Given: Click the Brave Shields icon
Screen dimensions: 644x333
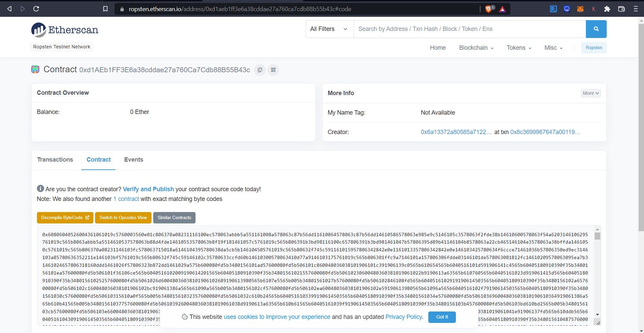Looking at the screenshot, I should click(488, 9).
